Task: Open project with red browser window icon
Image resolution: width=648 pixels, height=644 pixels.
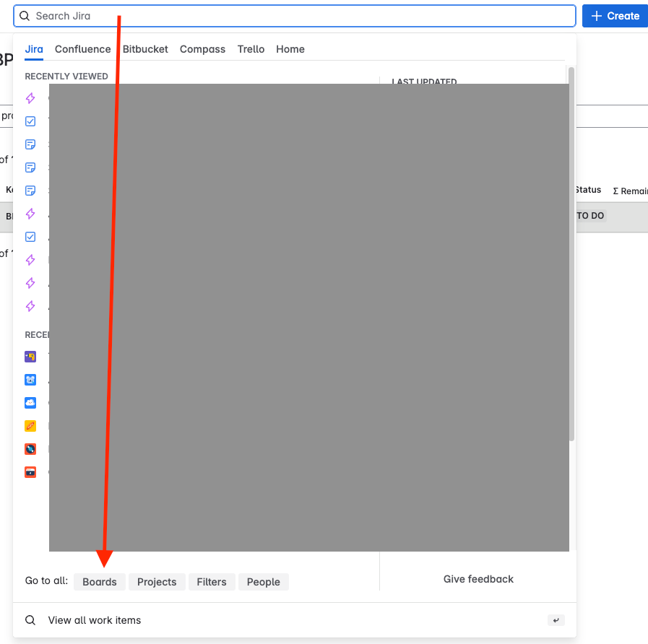Action: 30,472
